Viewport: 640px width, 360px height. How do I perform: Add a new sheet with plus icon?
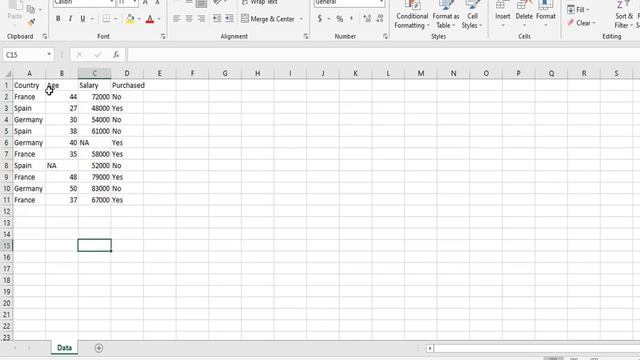(99, 348)
